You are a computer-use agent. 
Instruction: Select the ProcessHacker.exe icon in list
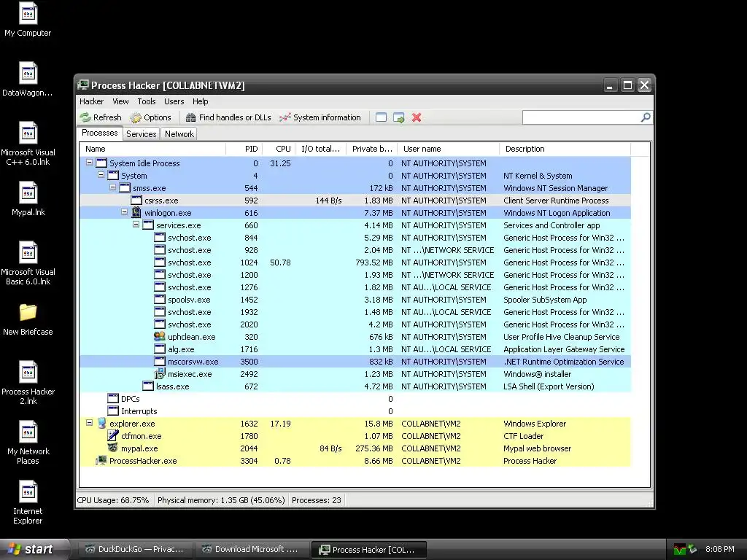click(x=101, y=460)
